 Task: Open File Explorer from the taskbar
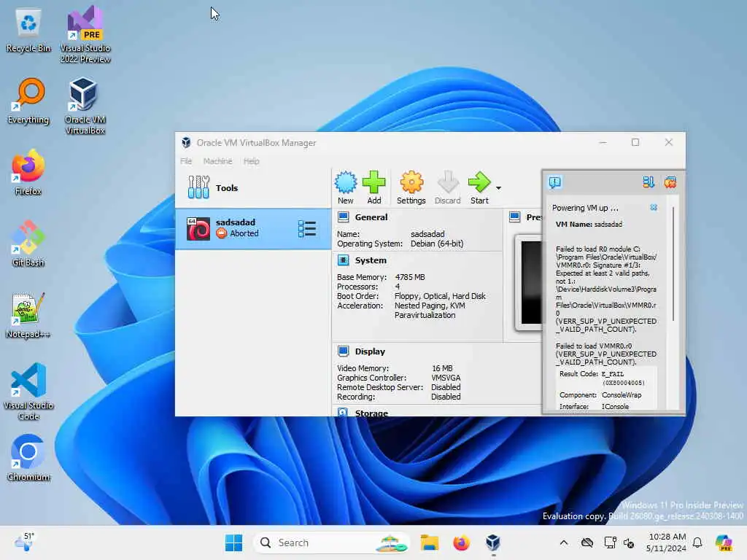[429, 542]
